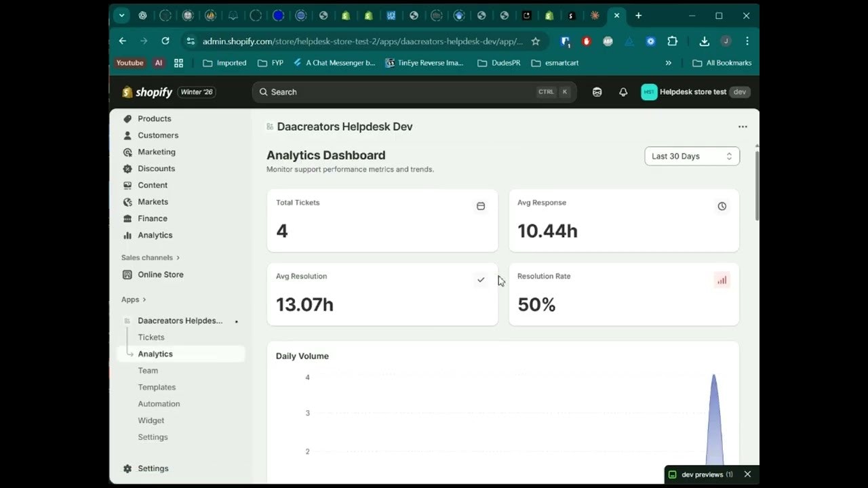Click the calendar icon on Total Tickets card

pos(481,206)
